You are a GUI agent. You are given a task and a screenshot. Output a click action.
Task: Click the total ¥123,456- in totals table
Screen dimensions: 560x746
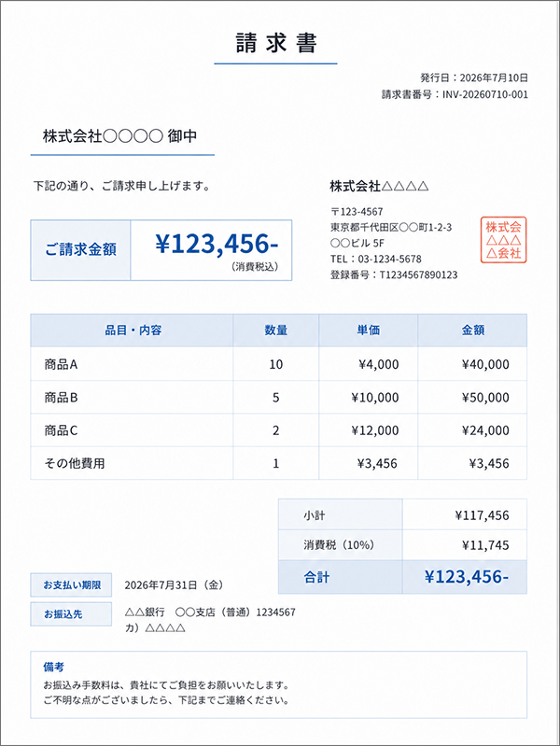[467, 577]
